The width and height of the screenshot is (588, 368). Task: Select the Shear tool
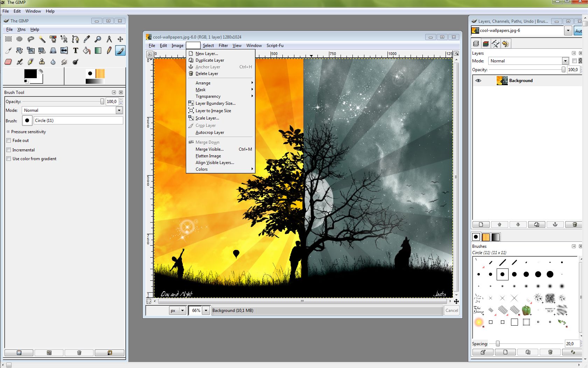click(42, 50)
